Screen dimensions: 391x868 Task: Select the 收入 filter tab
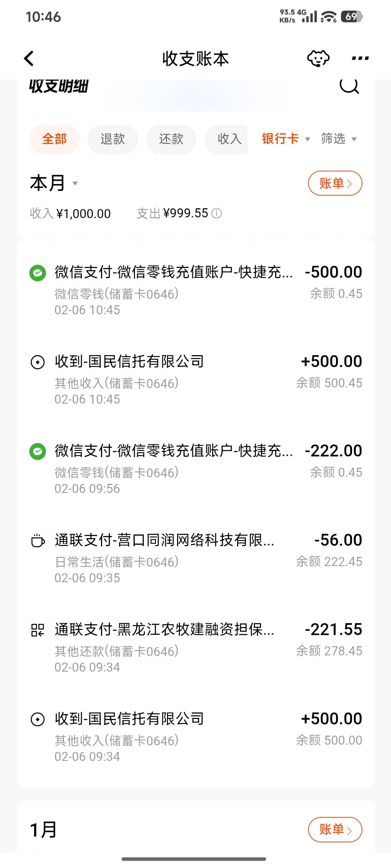(228, 139)
